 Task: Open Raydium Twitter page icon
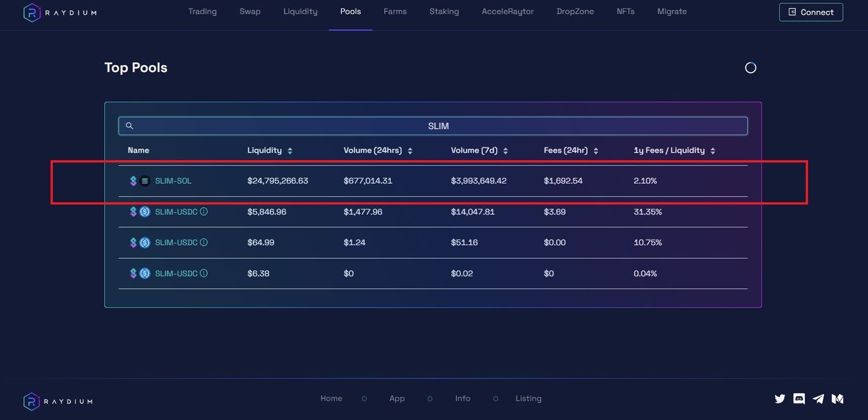click(x=780, y=399)
